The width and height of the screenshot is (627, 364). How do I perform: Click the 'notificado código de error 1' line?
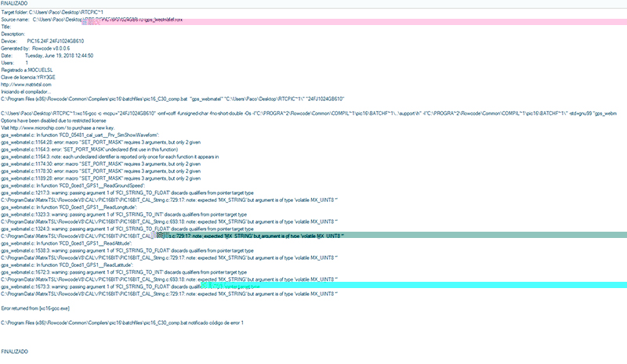[x=122, y=323]
